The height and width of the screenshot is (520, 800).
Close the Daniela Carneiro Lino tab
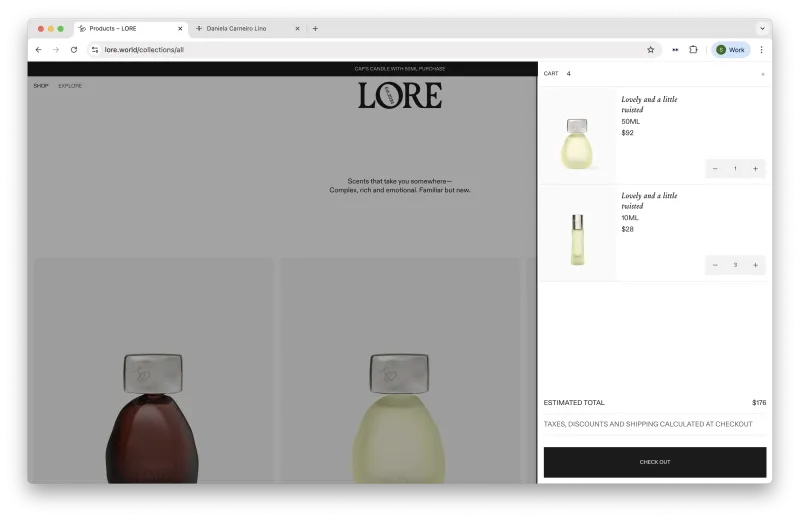pyautogui.click(x=297, y=29)
